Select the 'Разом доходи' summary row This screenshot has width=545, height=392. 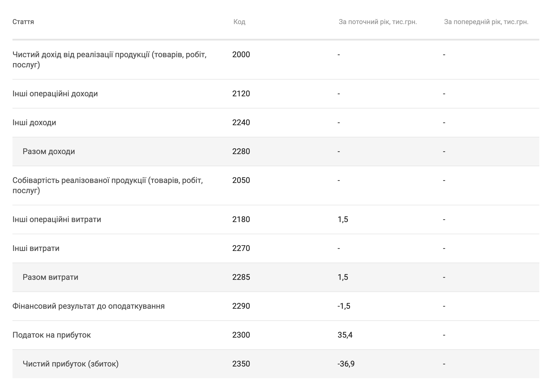[x=276, y=152]
